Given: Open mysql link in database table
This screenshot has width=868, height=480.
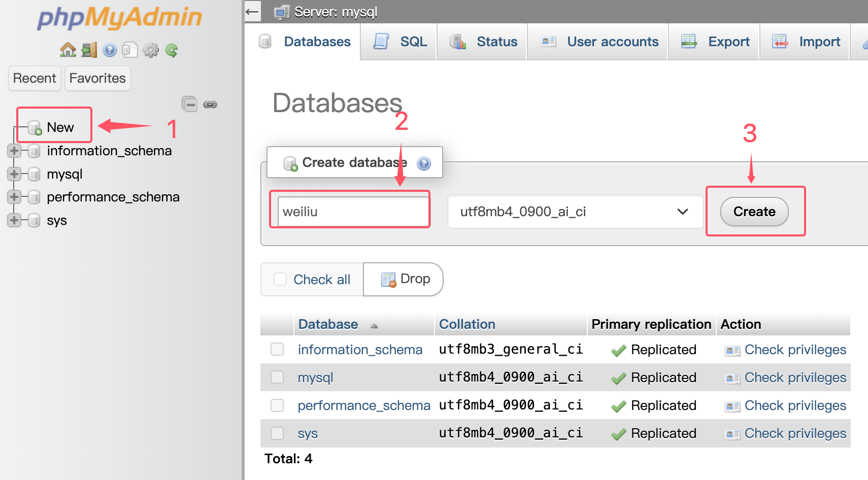Looking at the screenshot, I should pos(315,378).
